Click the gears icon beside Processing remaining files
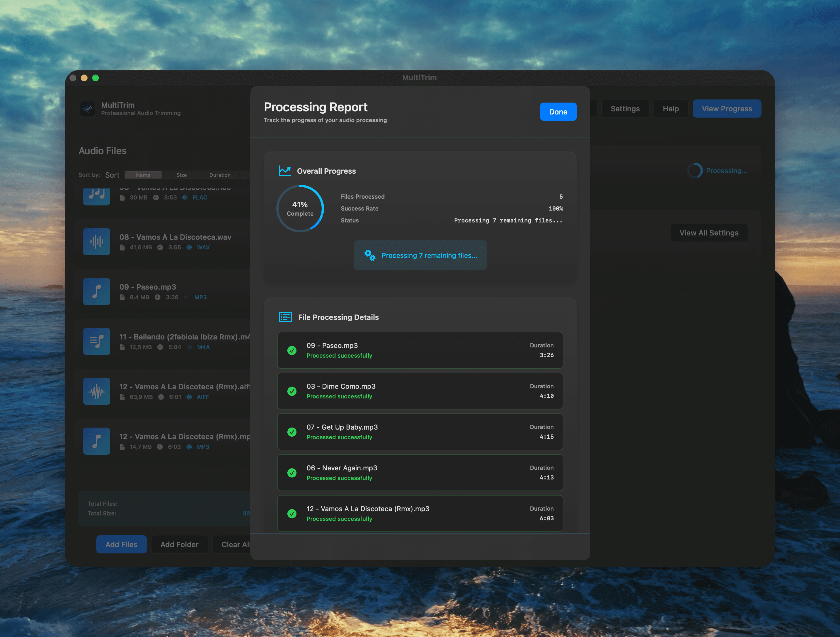The width and height of the screenshot is (840, 637). pos(370,255)
